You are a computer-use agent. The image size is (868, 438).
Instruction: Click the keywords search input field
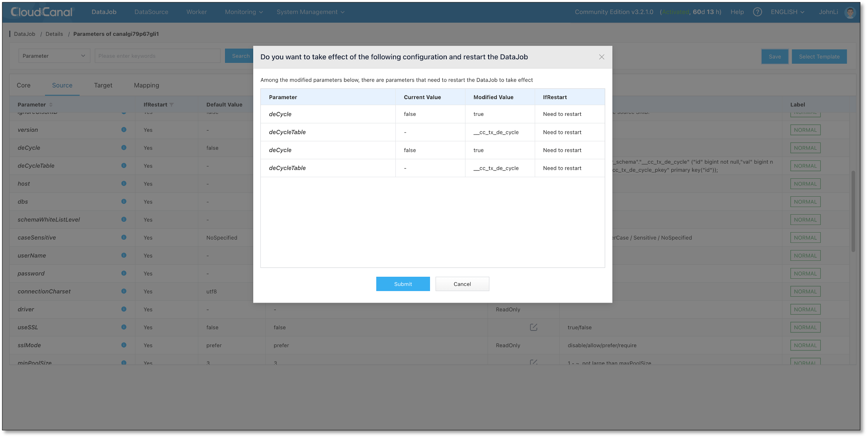pyautogui.click(x=157, y=56)
